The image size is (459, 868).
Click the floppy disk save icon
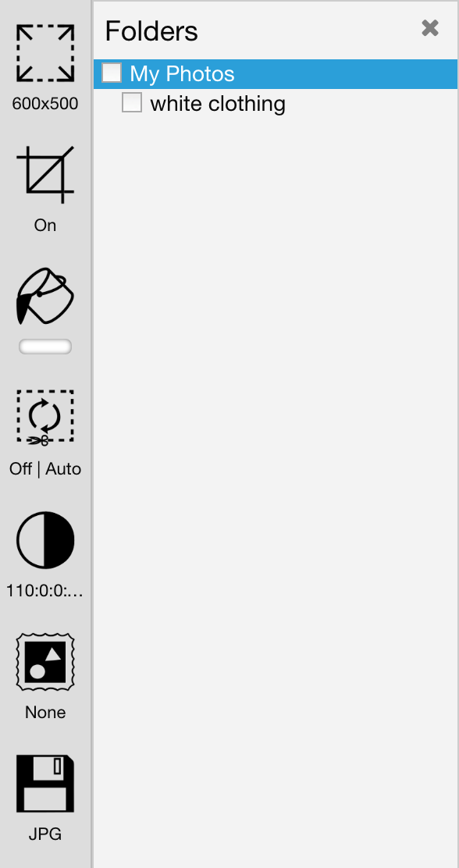point(44,783)
